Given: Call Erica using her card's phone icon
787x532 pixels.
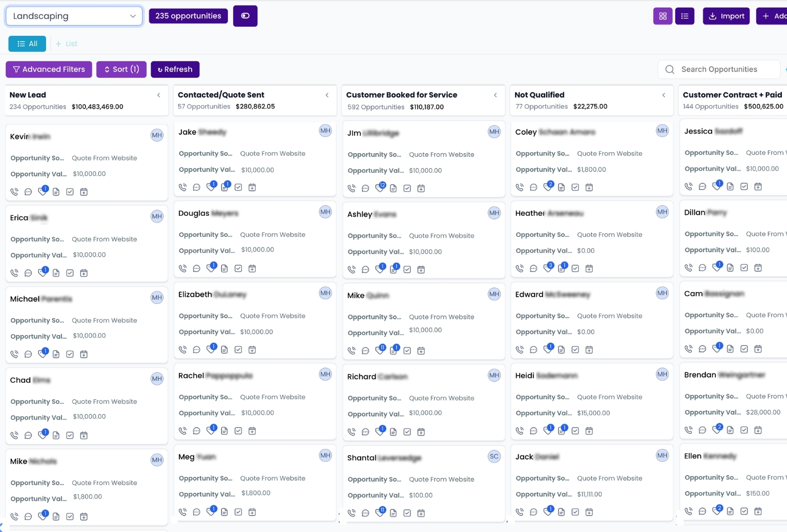Looking at the screenshot, I should point(14,273).
